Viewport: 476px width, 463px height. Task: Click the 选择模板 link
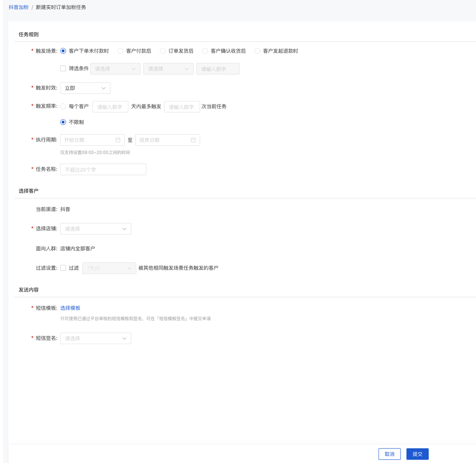(70, 308)
